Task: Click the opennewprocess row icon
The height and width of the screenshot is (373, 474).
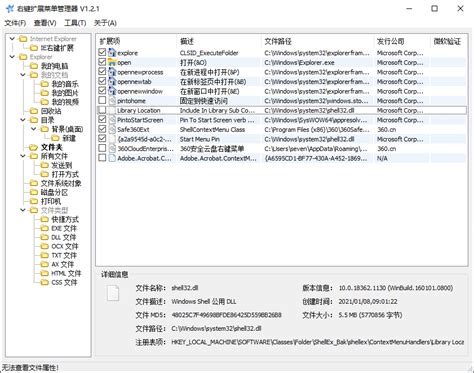Action: (112, 72)
